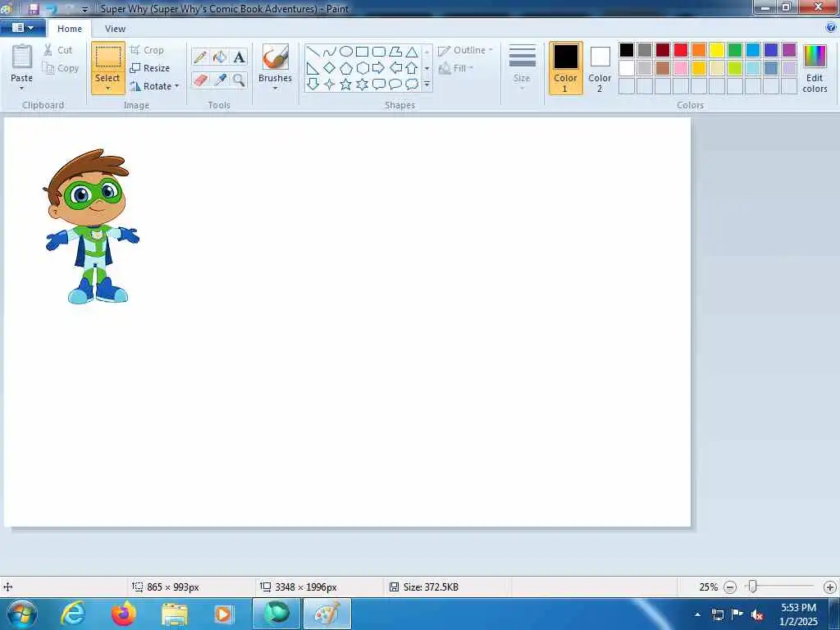Select the Color picker eyedropper tool
840x630 pixels.
220,80
